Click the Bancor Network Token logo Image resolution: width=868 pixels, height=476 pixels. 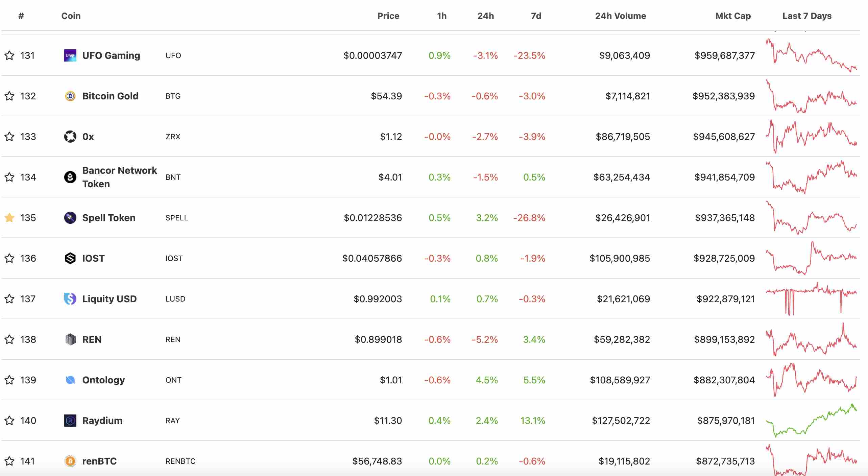click(70, 177)
